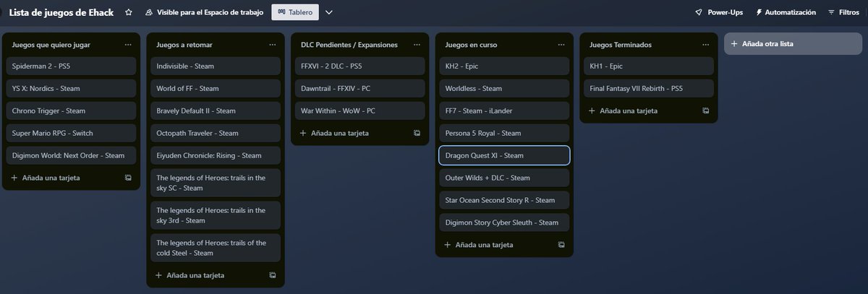Expand the board views dropdown chevron
Viewport: 868px width, 294px height.
click(x=329, y=12)
